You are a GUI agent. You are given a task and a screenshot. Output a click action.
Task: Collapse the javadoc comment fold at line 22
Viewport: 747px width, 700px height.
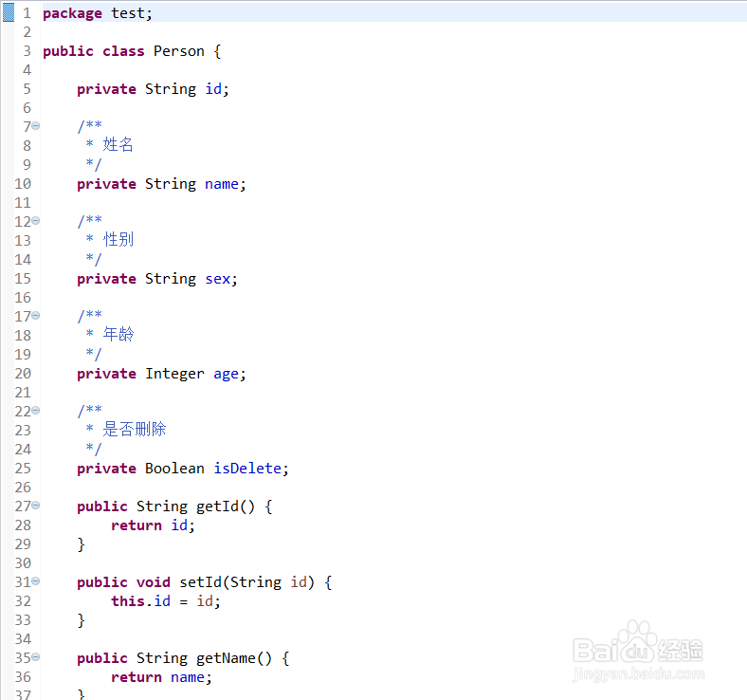click(36, 411)
